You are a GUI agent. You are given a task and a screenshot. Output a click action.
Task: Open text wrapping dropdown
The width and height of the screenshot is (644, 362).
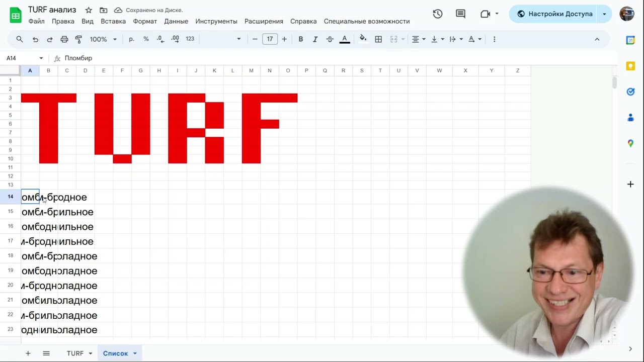[x=456, y=39]
